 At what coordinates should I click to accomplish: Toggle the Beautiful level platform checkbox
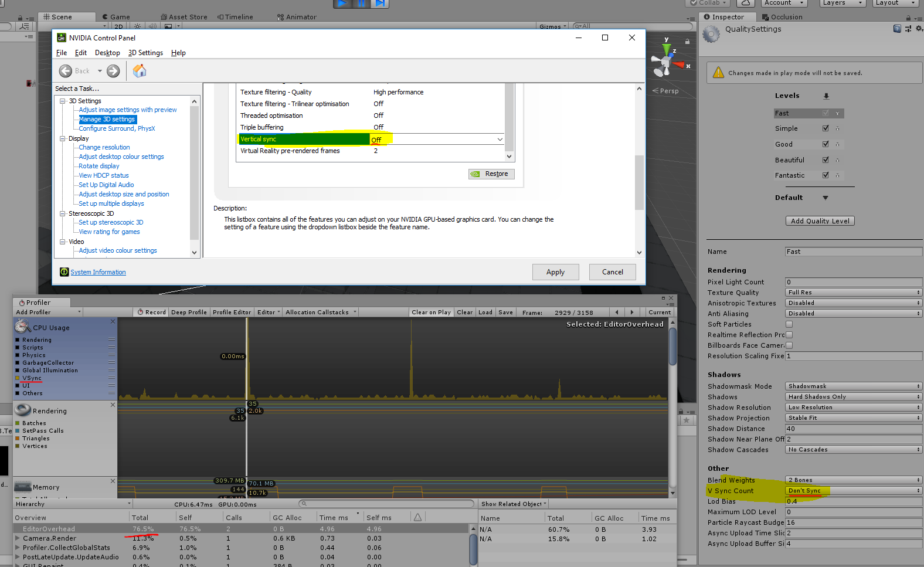tap(826, 160)
